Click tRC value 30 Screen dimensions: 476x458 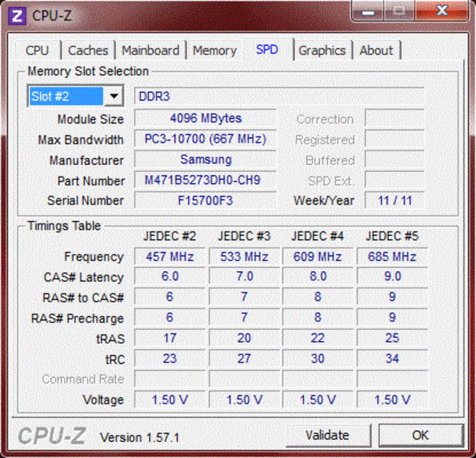pyautogui.click(x=318, y=359)
